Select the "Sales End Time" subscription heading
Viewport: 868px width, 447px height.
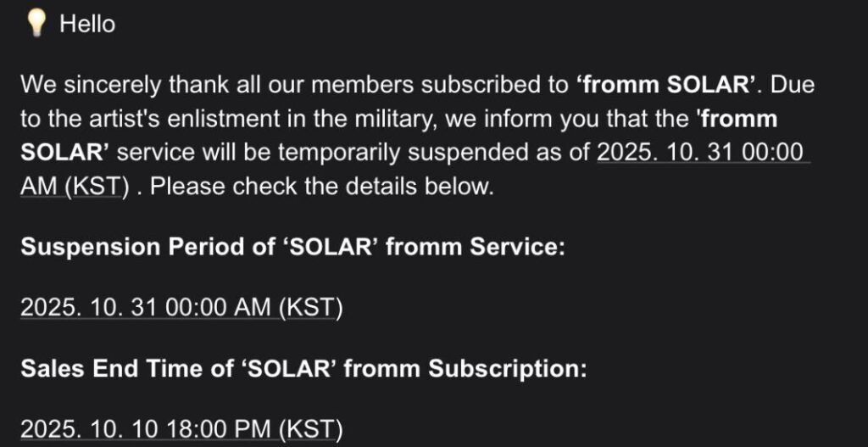point(303,368)
